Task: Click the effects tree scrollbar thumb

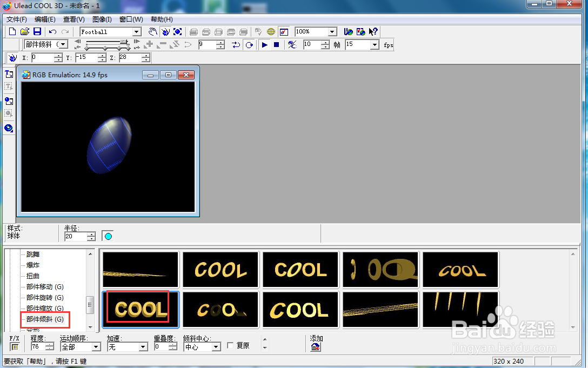Action: click(x=90, y=305)
